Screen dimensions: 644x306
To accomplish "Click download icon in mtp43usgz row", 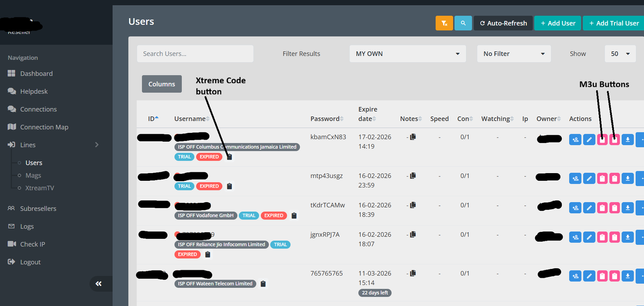I will tap(627, 178).
